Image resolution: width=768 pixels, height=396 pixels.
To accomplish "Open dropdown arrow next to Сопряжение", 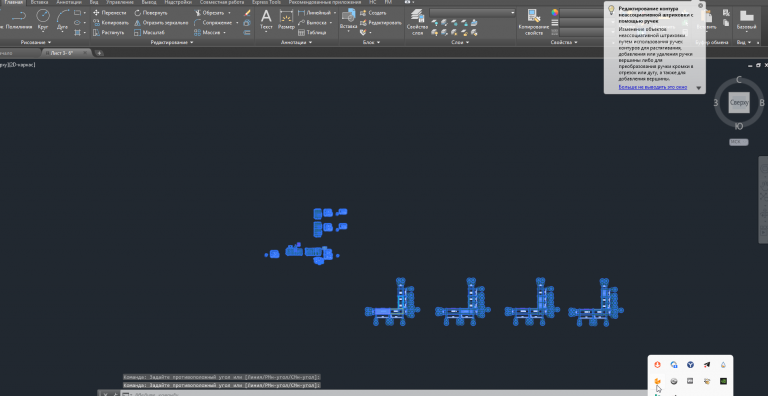I will [x=237, y=23].
